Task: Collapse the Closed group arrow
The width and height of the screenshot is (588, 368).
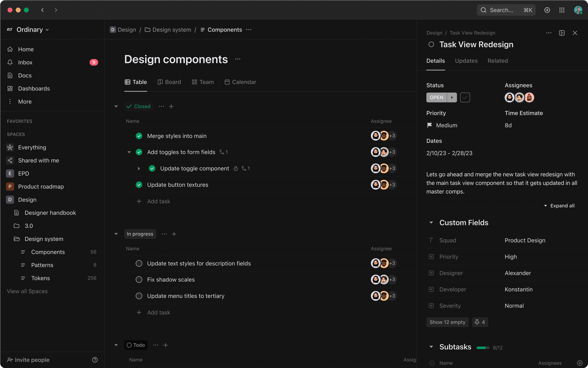Action: pos(116,106)
